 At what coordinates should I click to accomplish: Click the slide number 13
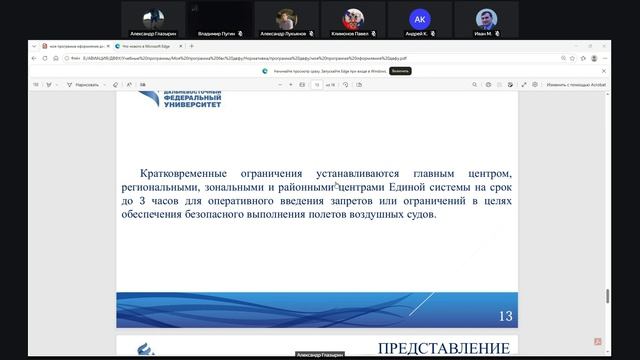[x=505, y=316]
